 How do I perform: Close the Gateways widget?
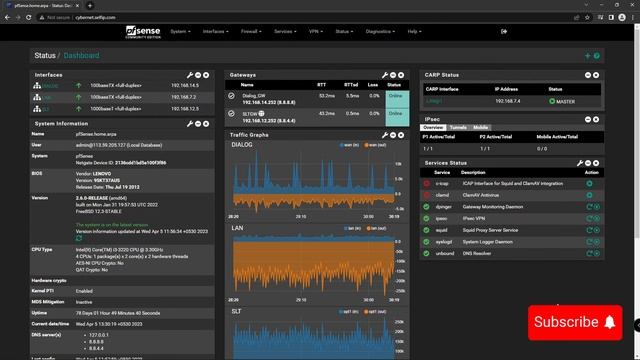coord(401,75)
